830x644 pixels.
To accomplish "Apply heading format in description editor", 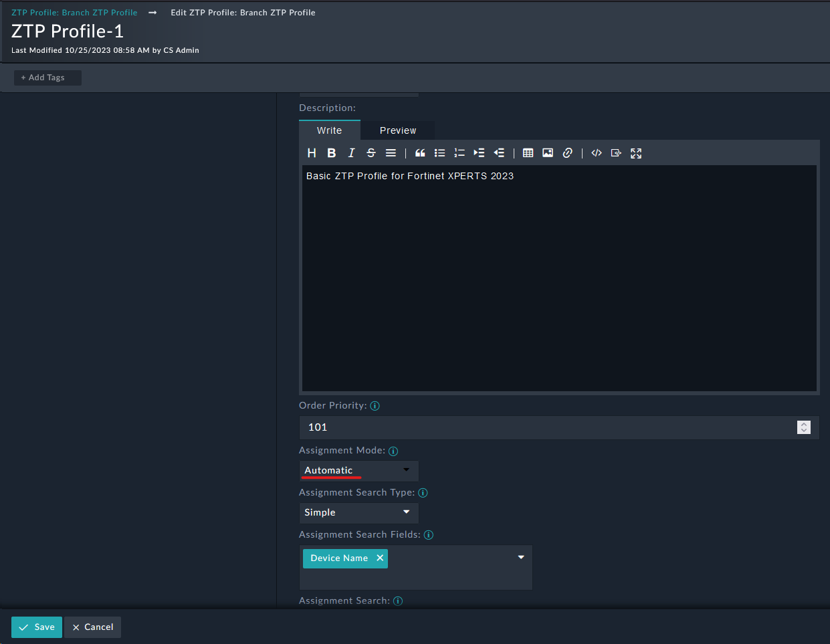I will click(x=312, y=153).
